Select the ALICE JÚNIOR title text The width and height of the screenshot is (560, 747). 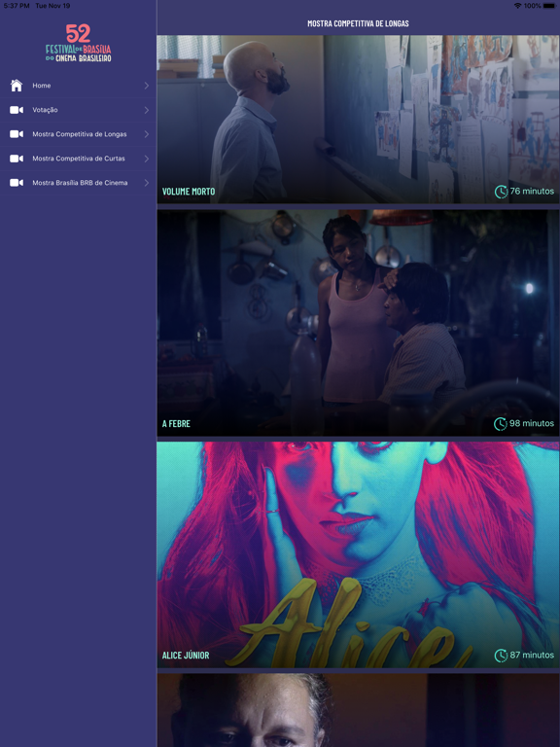pyautogui.click(x=186, y=656)
